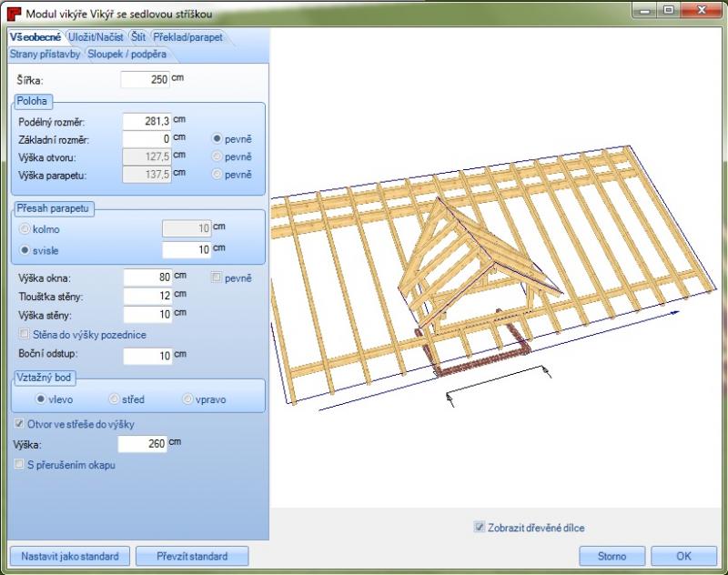Click Nastavit jako standard button

[70, 555]
